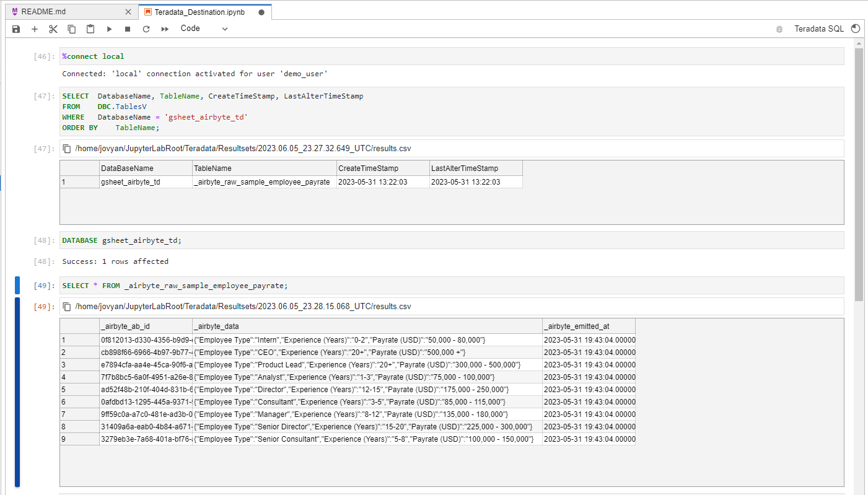Click Teradata SQL to switch kernels
Viewport: 868px width, 495px height.
pyautogui.click(x=819, y=28)
